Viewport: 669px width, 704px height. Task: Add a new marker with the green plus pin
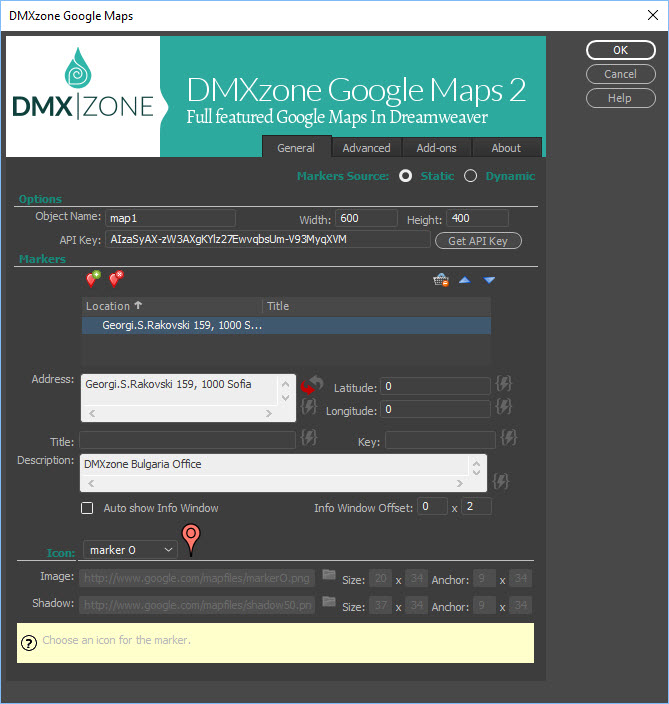coord(93,279)
